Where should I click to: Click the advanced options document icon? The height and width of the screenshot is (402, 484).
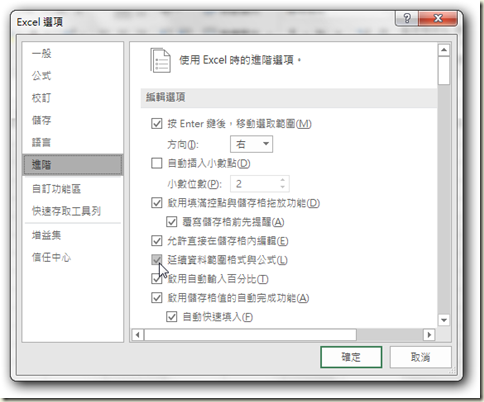coord(161,61)
